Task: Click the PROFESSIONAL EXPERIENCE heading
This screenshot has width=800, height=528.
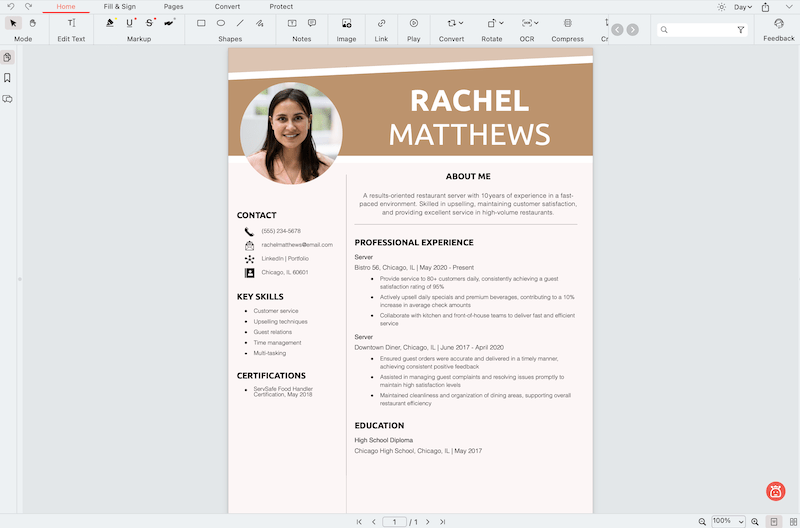Action: [x=414, y=242]
